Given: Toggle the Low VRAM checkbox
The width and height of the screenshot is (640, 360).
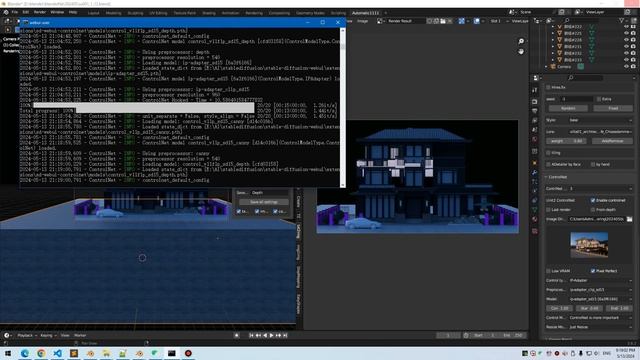Looking at the screenshot, I should 549,271.
